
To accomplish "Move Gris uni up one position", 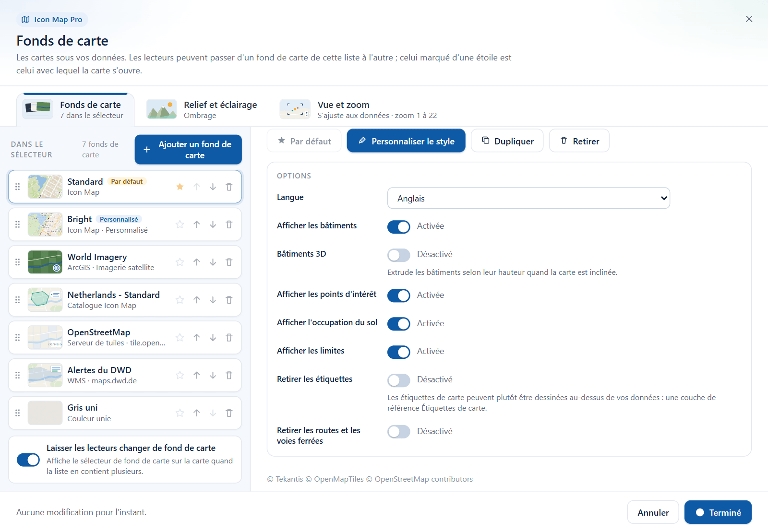I will point(197,413).
